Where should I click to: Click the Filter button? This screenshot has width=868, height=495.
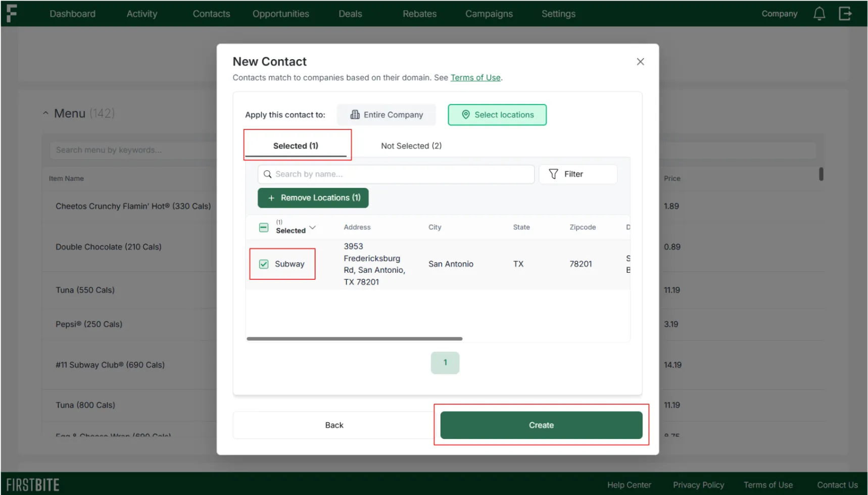tap(578, 174)
